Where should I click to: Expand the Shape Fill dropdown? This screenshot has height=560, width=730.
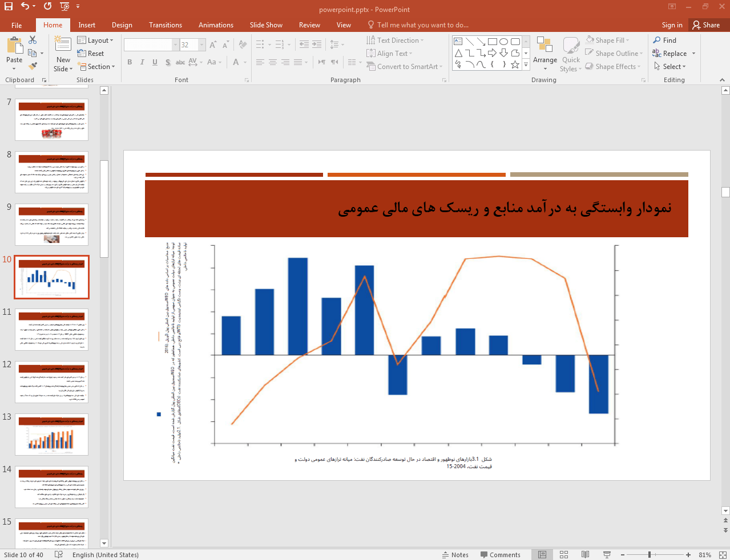tap(627, 40)
